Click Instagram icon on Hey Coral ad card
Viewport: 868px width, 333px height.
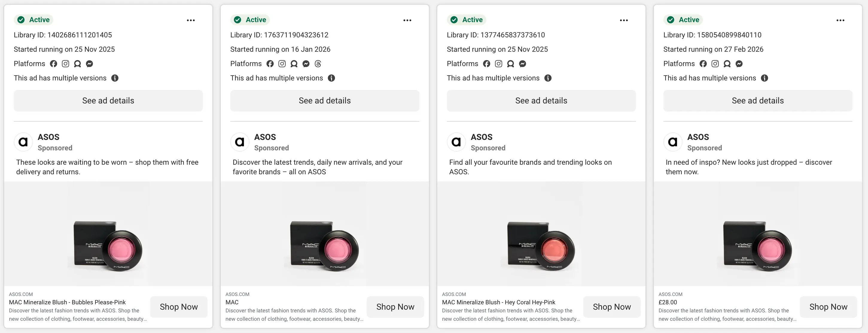point(498,64)
